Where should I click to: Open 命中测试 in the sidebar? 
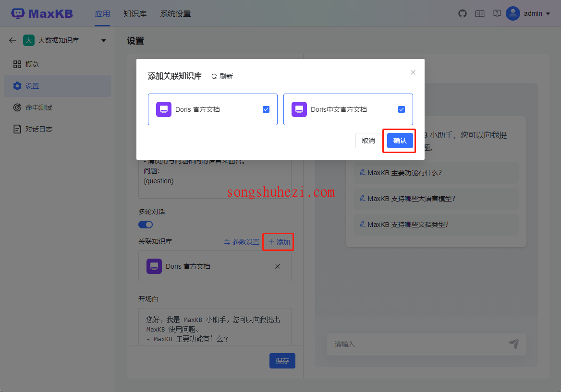pos(58,107)
